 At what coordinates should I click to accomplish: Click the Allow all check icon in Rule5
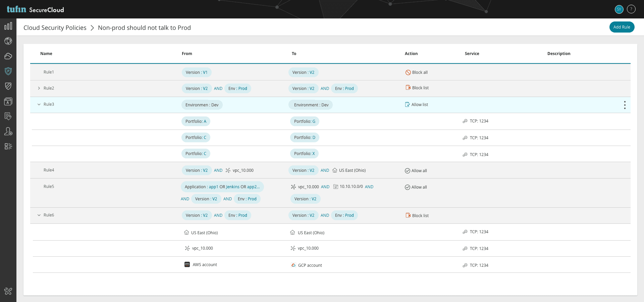coord(408,187)
